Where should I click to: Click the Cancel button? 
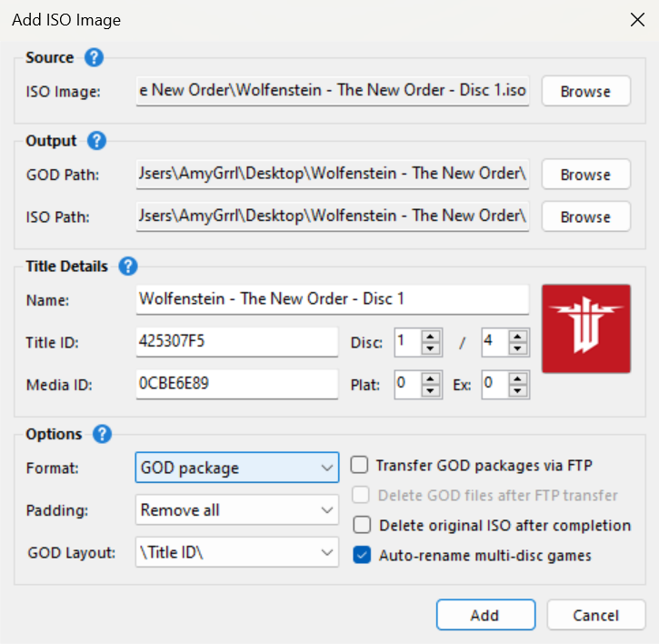(596, 616)
